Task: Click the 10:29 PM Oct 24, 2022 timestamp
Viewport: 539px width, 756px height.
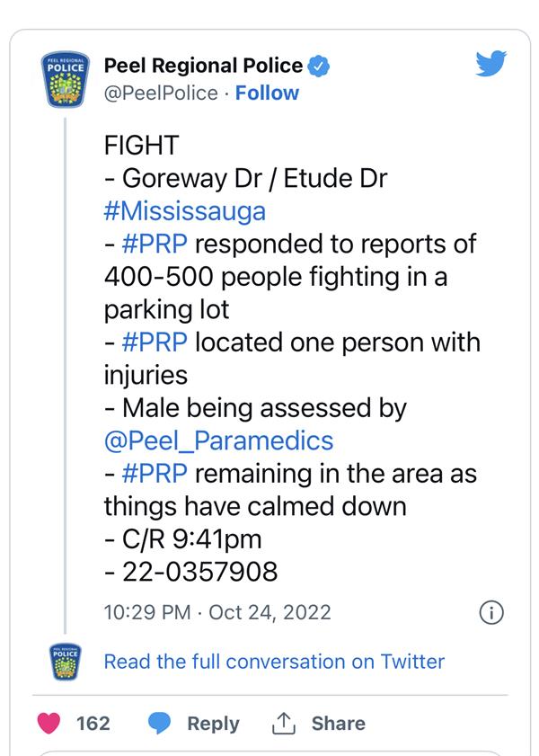Action: click(217, 613)
